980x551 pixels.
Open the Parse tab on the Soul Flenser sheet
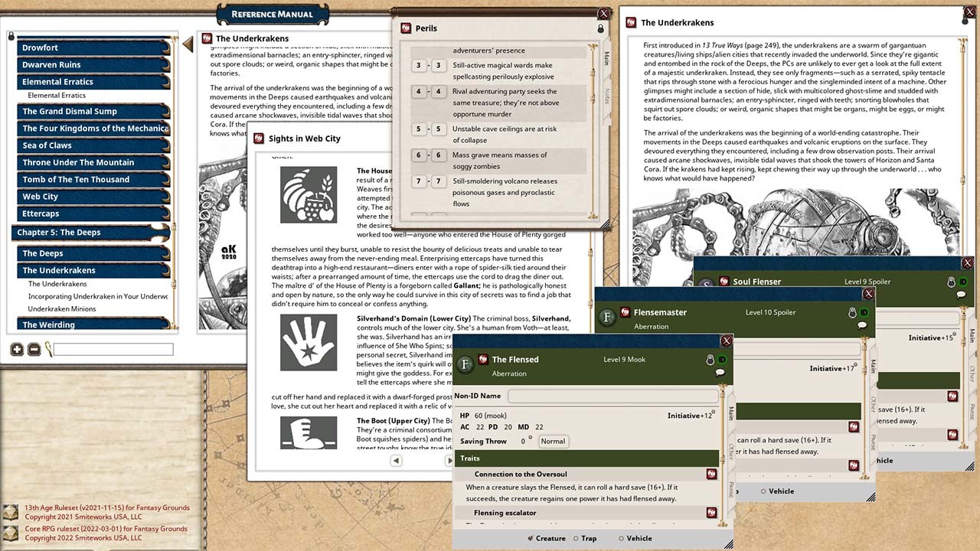(x=973, y=412)
